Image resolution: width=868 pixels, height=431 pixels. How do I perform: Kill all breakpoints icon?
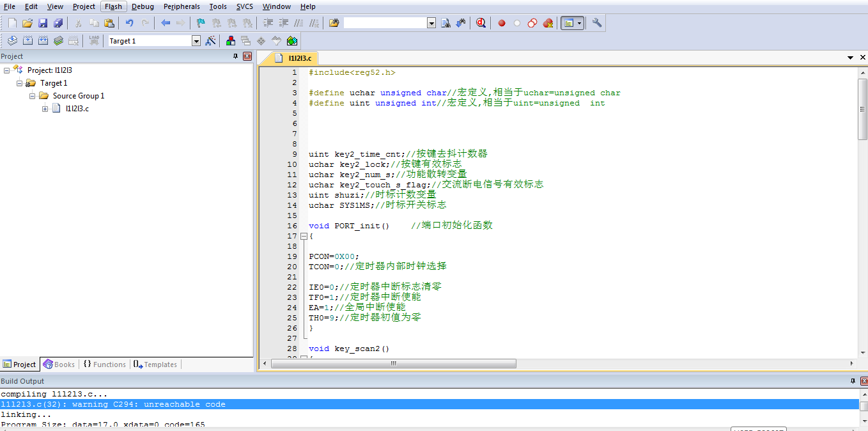pyautogui.click(x=548, y=23)
